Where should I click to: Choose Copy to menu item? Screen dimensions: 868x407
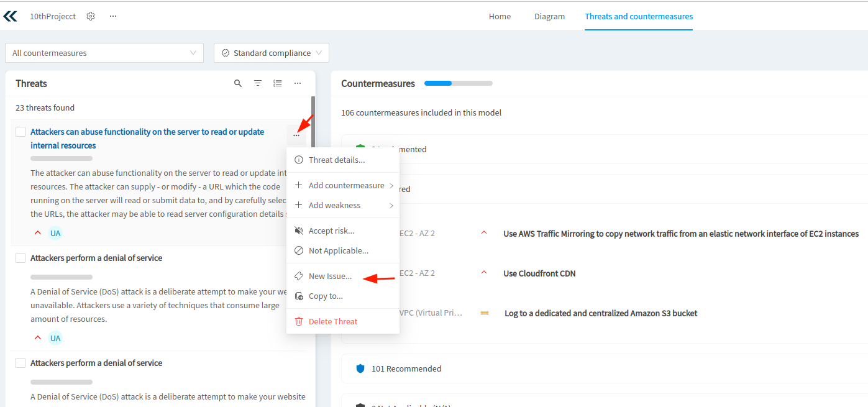coord(343,296)
